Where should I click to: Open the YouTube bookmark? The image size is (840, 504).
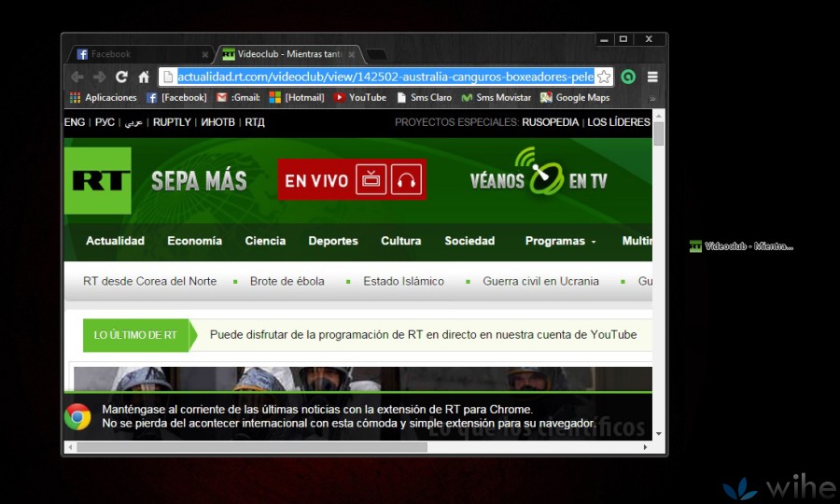[360, 97]
